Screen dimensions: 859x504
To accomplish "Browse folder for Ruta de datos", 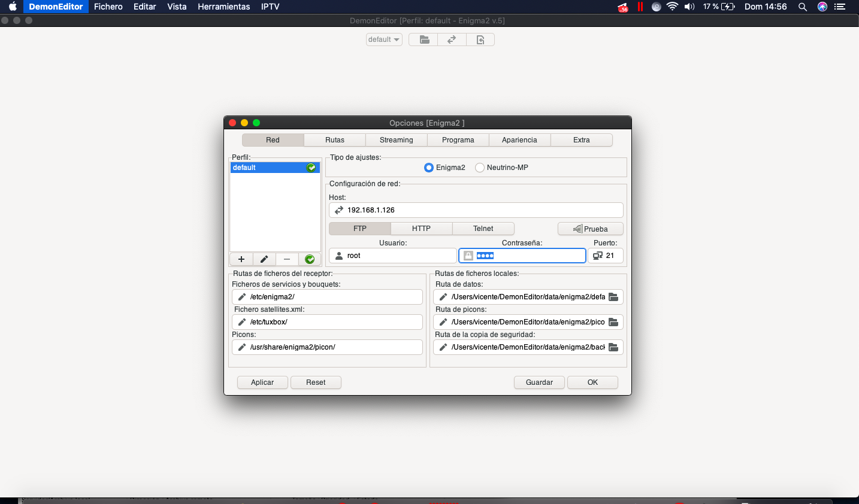I will [x=613, y=297].
